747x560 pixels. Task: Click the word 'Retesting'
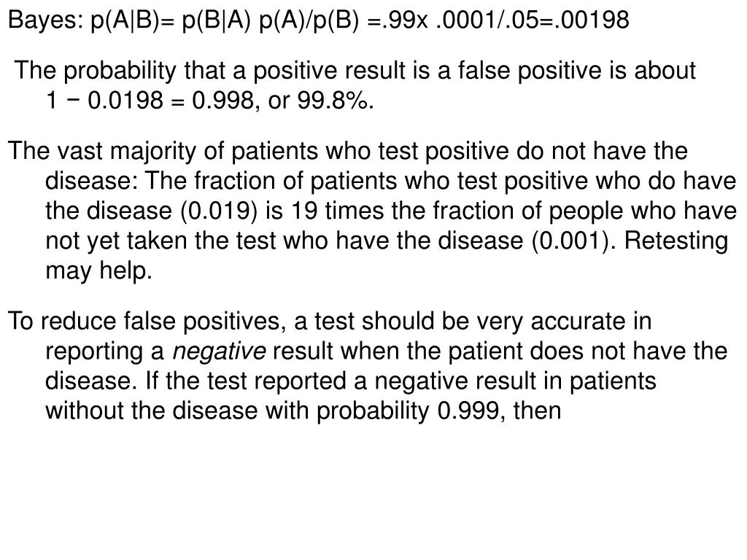point(676,241)
